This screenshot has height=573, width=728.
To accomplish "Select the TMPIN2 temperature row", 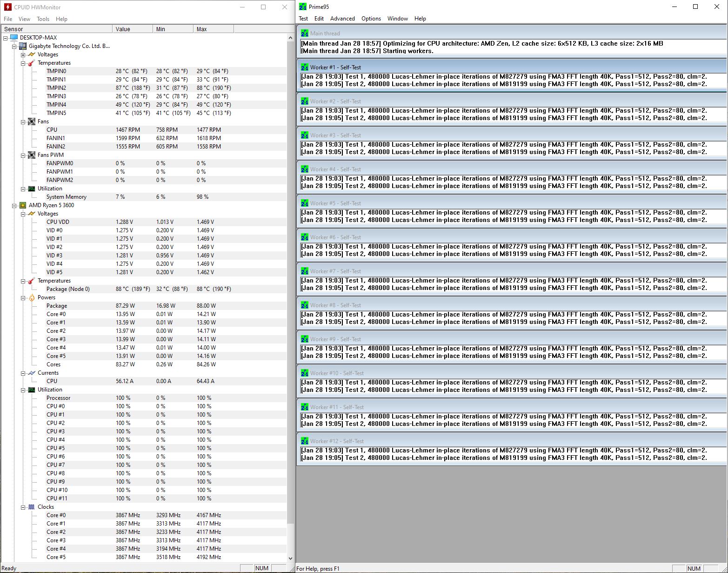I will coord(143,88).
